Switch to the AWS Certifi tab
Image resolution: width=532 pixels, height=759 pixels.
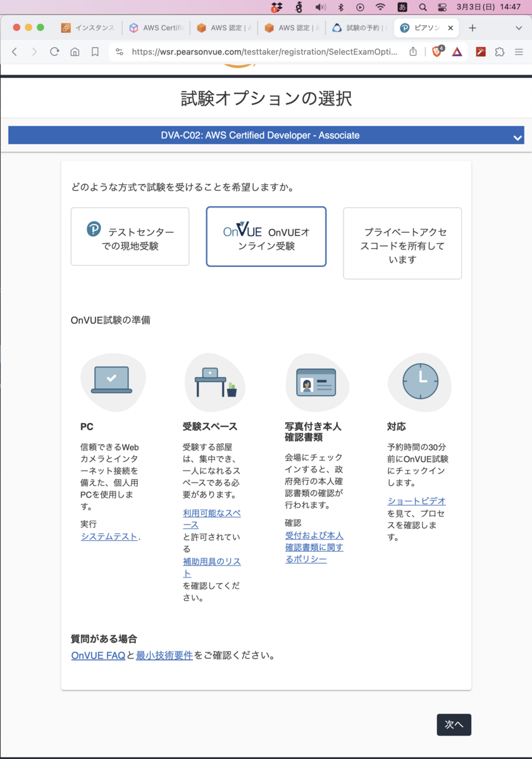[156, 28]
